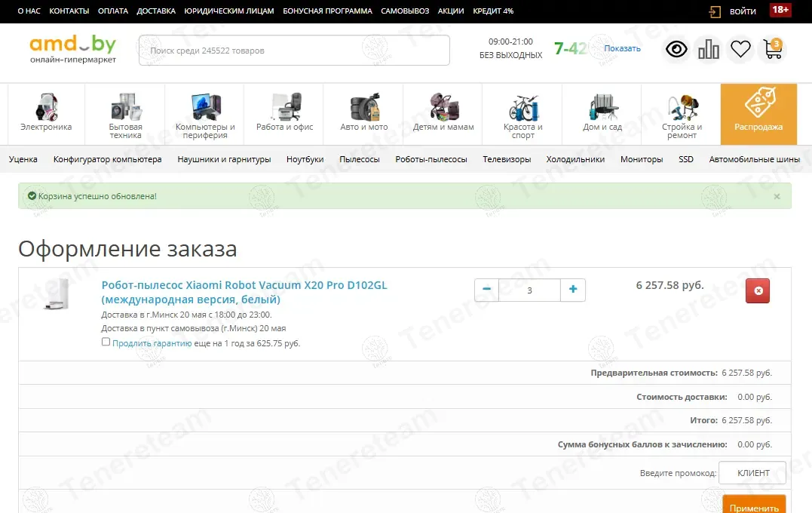The width and height of the screenshot is (812, 513).
Task: Remove robot vacuum with red delete button
Action: coord(758,290)
